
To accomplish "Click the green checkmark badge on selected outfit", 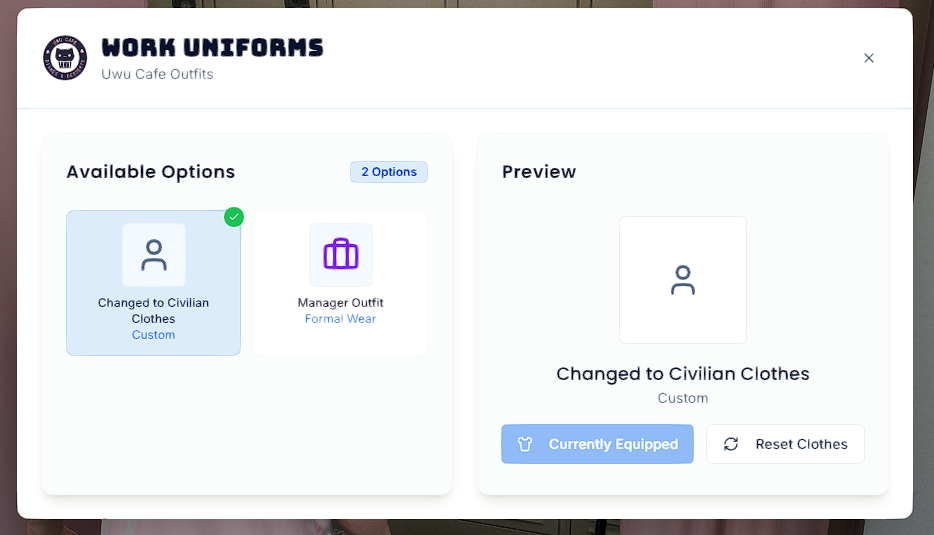I will click(234, 217).
